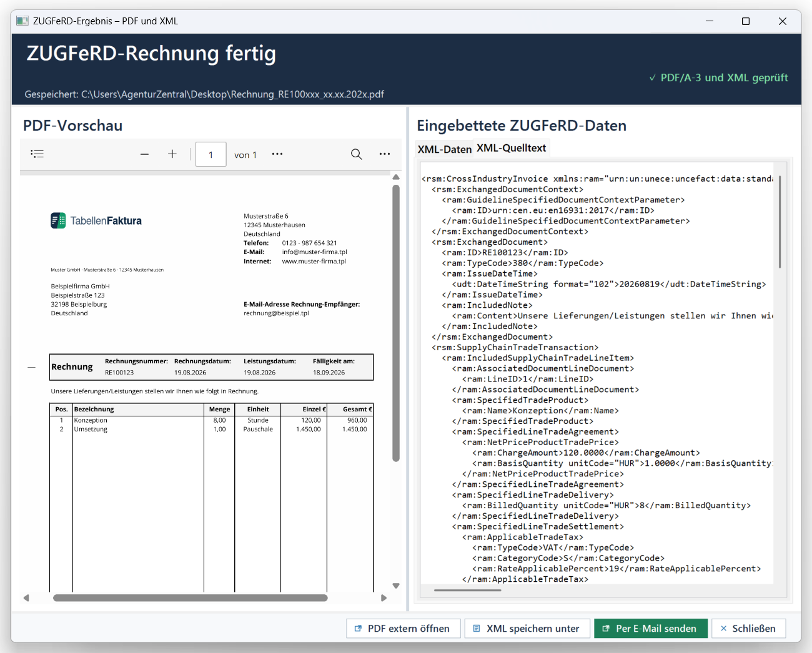Click the saved file path text

tap(204, 94)
